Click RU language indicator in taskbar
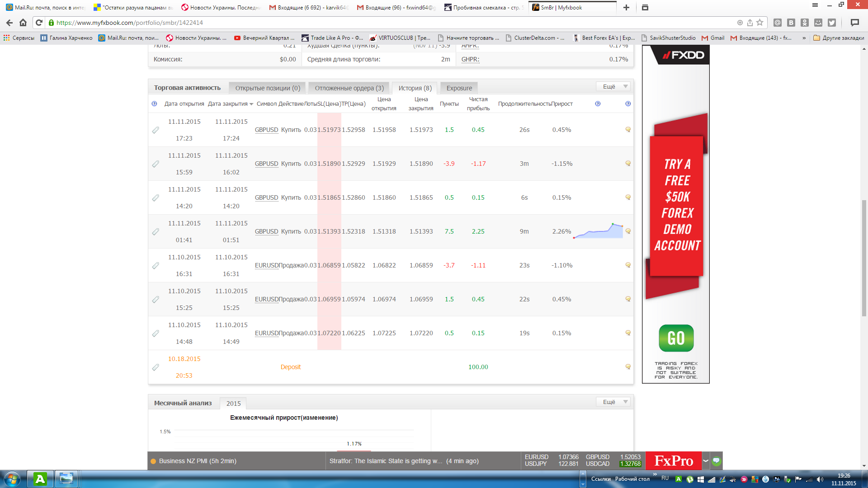 (665, 478)
